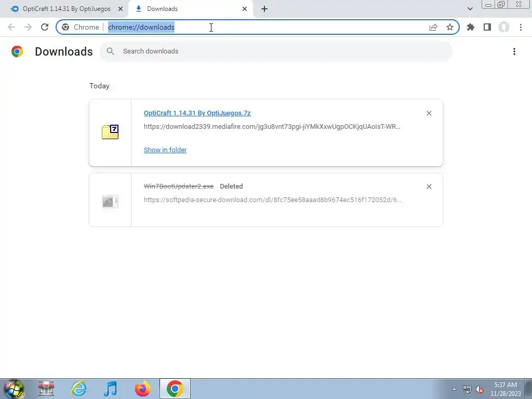Open the Windows Start menu

click(x=14, y=389)
